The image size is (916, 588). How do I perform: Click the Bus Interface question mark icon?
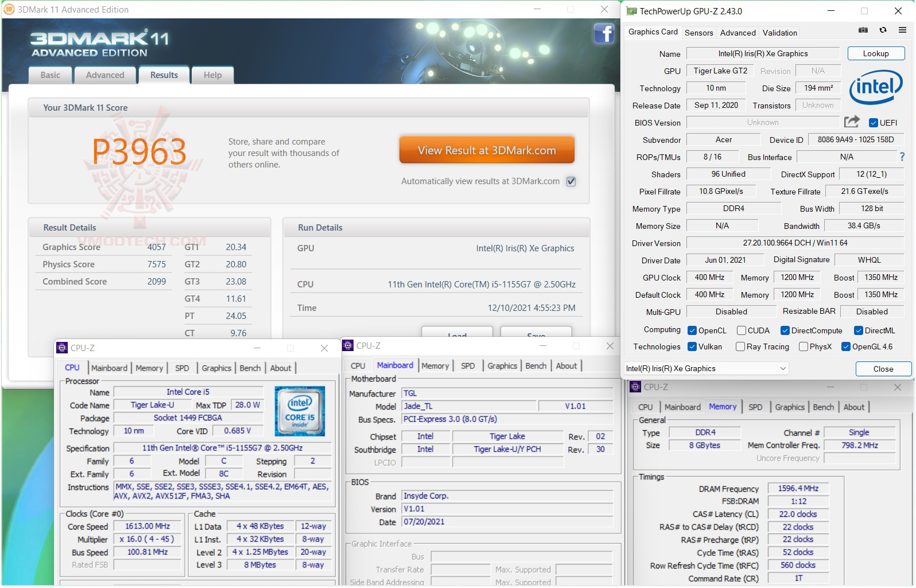pyautogui.click(x=902, y=157)
